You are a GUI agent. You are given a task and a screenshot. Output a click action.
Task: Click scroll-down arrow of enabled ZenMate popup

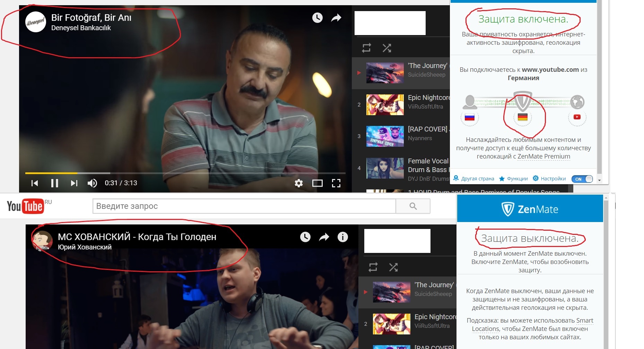coord(599,180)
